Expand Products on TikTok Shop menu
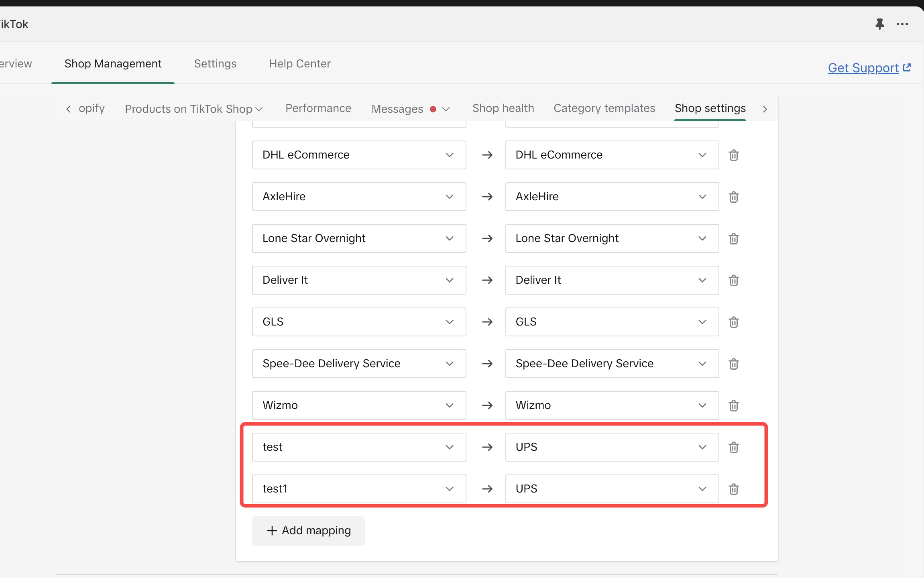This screenshot has width=924, height=578. click(193, 109)
